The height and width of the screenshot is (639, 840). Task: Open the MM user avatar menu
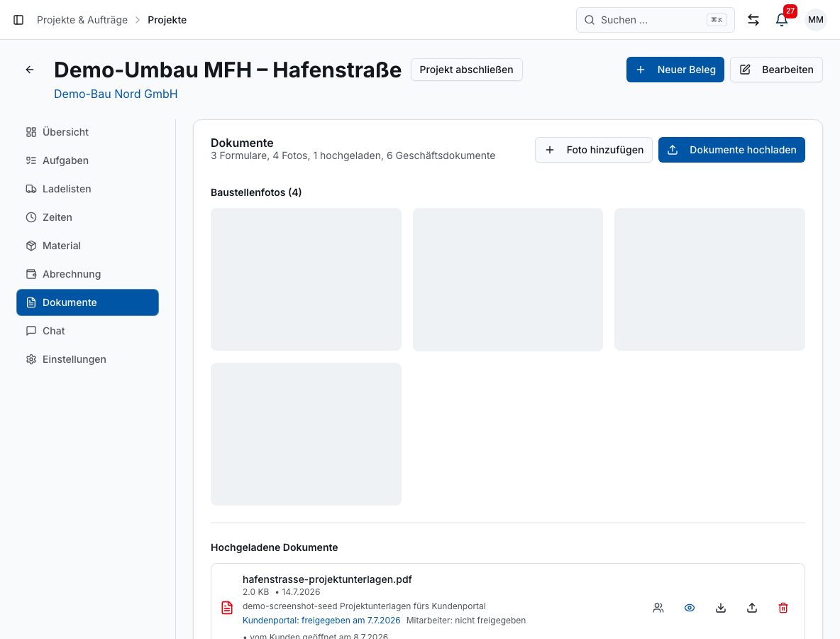[x=815, y=20]
